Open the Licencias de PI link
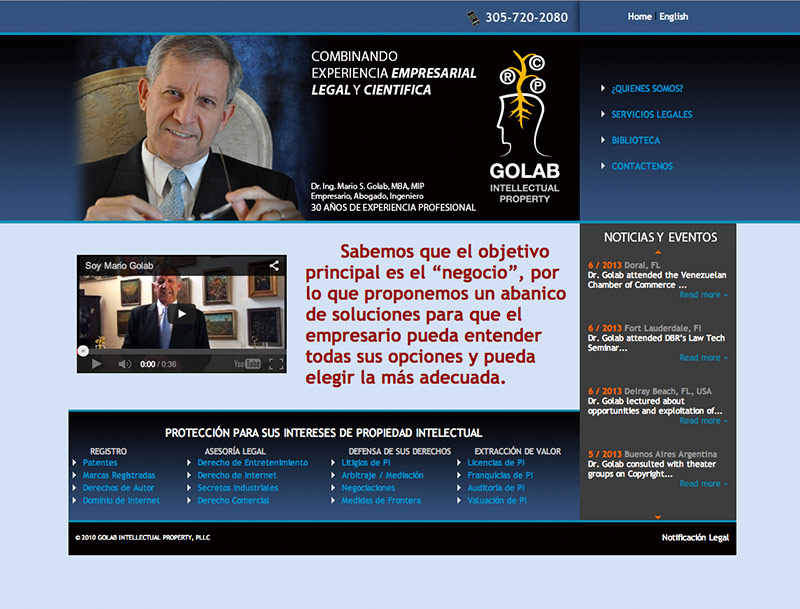 pos(496,463)
